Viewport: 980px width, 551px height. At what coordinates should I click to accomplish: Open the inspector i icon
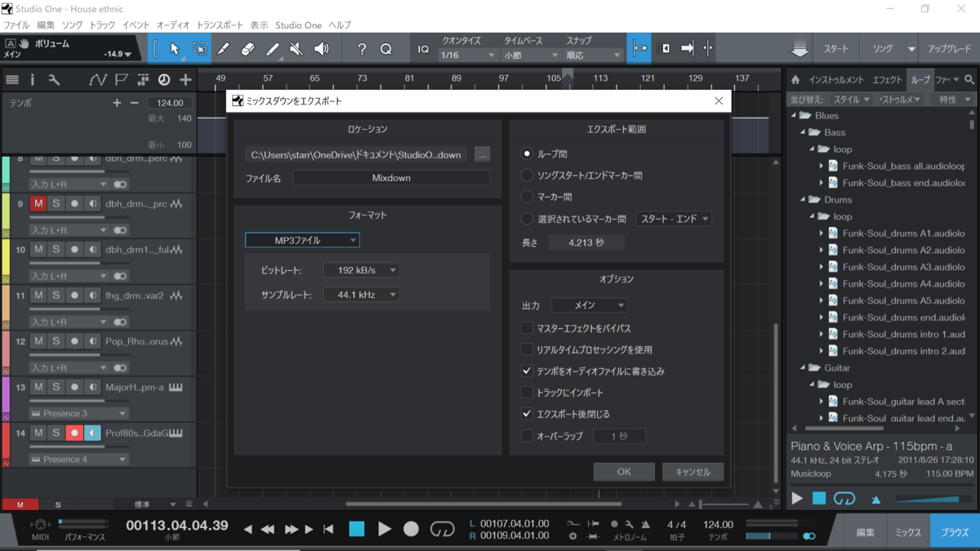pos(33,80)
